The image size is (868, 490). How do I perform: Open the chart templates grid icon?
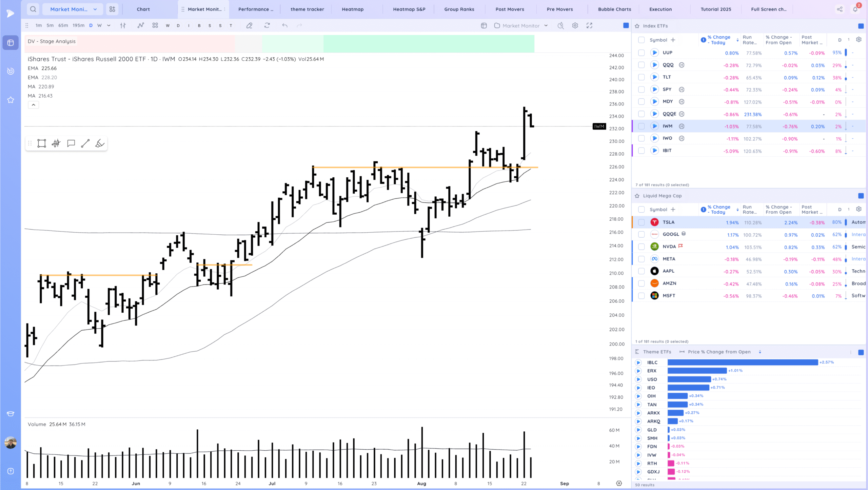[x=155, y=25]
